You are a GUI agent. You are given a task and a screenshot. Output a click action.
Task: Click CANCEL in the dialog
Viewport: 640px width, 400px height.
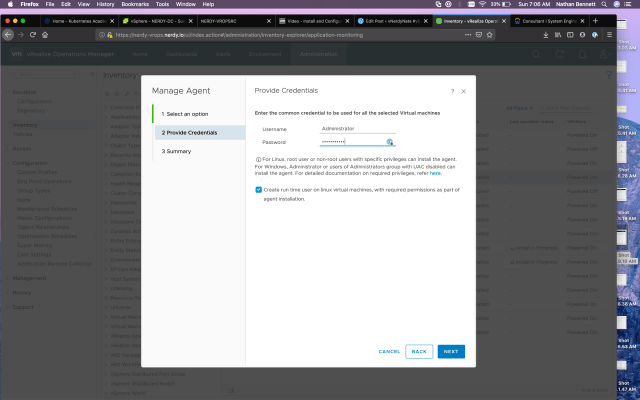coord(389,351)
